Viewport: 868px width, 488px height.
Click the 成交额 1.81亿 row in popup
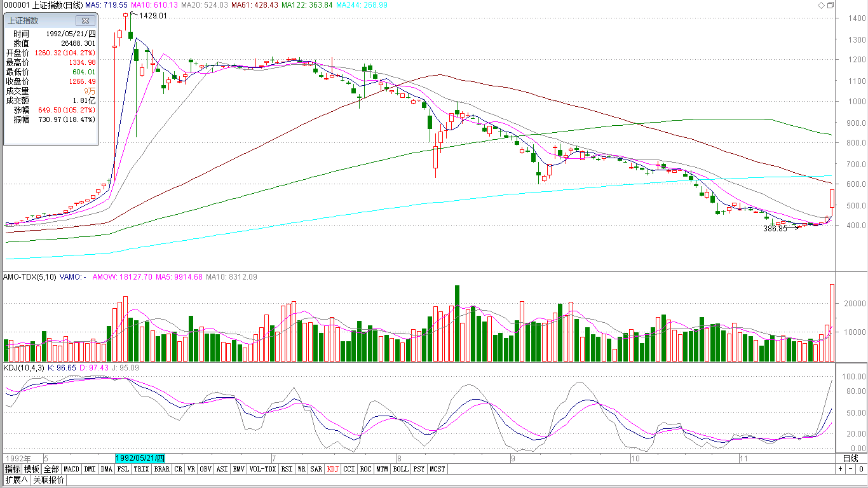click(50, 100)
